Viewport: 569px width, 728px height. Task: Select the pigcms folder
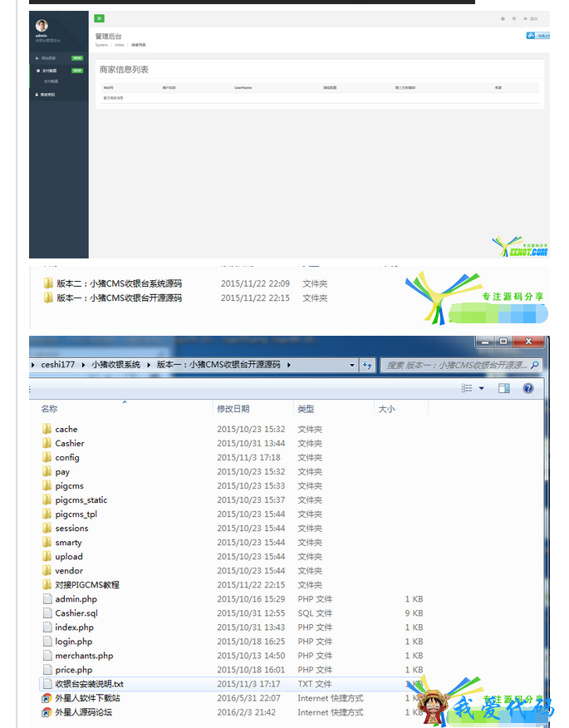(62, 485)
